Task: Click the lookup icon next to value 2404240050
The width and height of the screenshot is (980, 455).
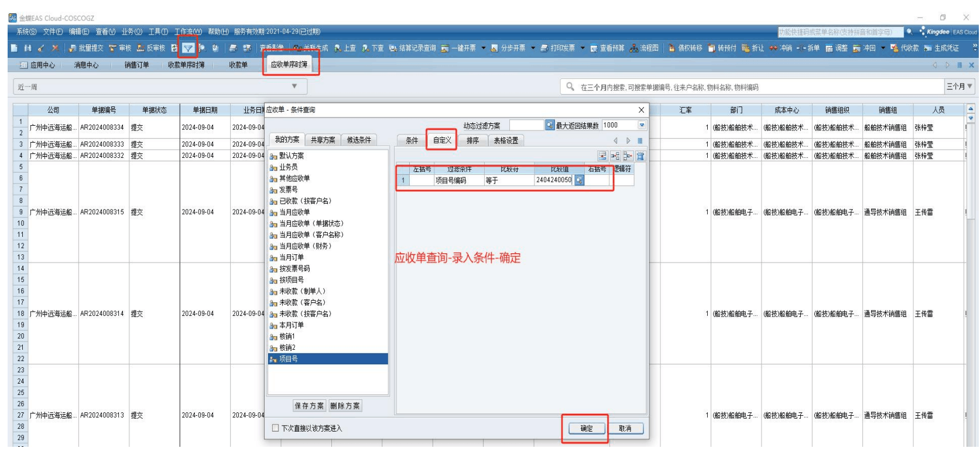Action: (579, 180)
